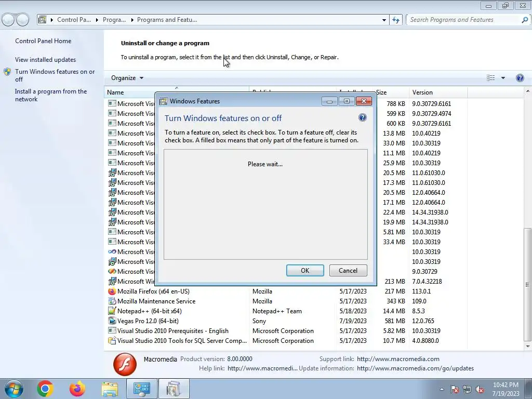The image size is (532, 399).
Task: Sort the list by Name column
Action: click(115, 92)
